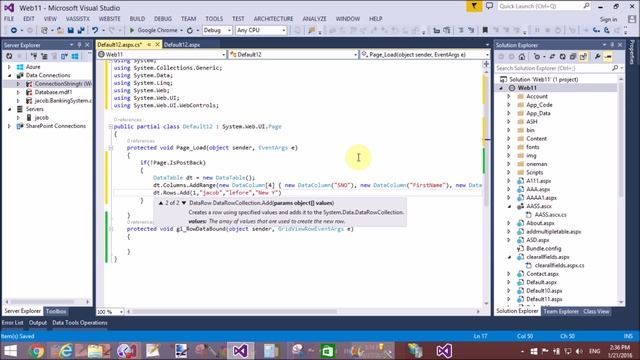Switch to the Class View tab

[596, 311]
